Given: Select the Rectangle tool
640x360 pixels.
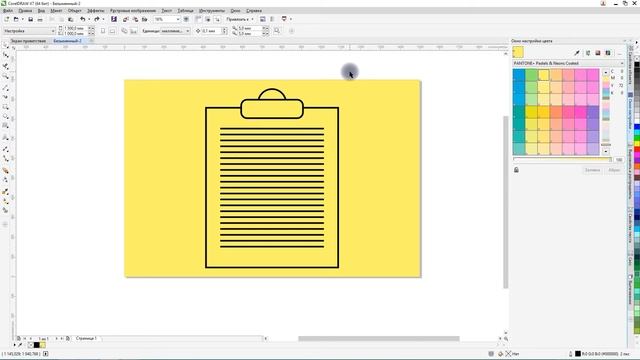Looking at the screenshot, I should tap(5, 107).
